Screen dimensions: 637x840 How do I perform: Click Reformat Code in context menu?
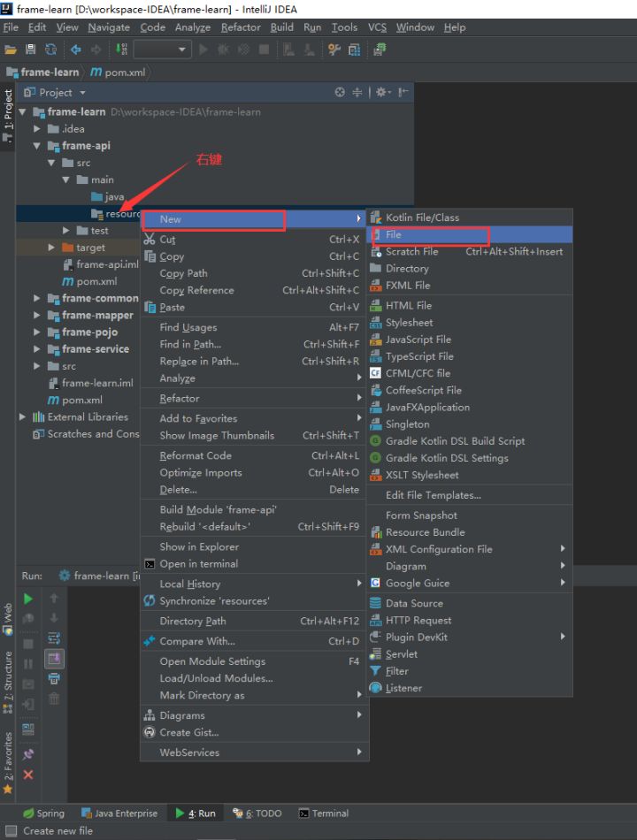254,456
